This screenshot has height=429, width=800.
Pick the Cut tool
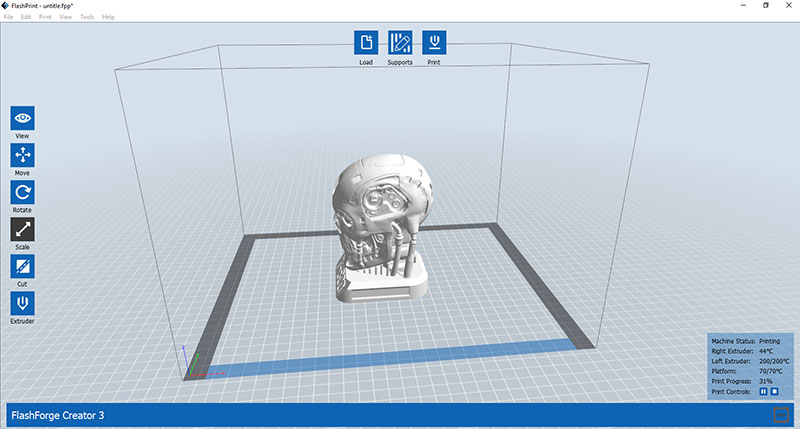[22, 266]
